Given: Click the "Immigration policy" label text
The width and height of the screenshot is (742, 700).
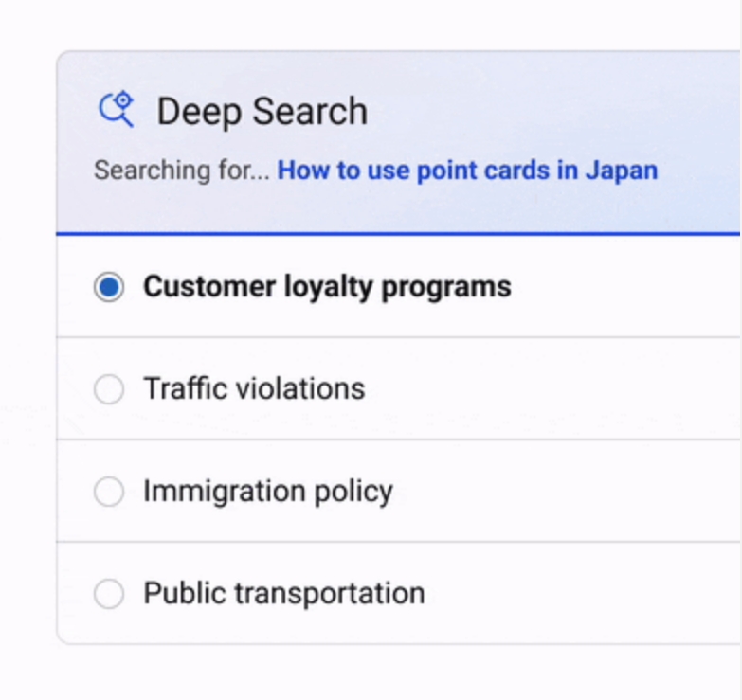Looking at the screenshot, I should coord(267,492).
